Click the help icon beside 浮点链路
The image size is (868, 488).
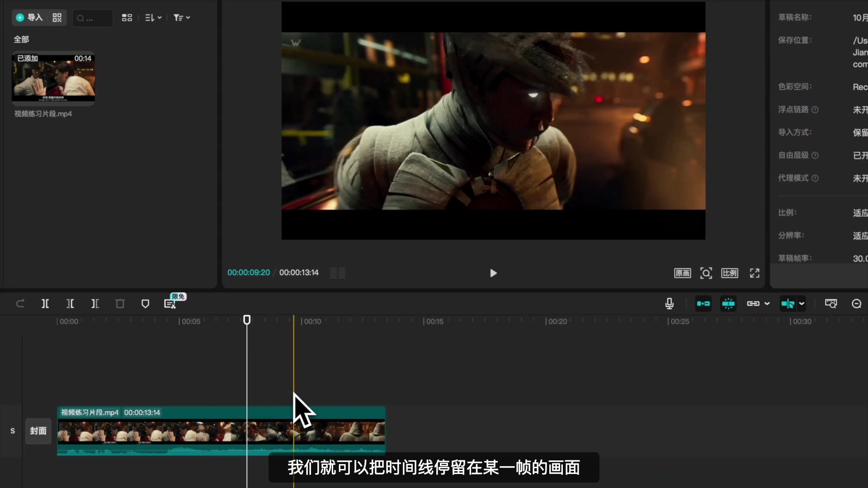pos(815,110)
